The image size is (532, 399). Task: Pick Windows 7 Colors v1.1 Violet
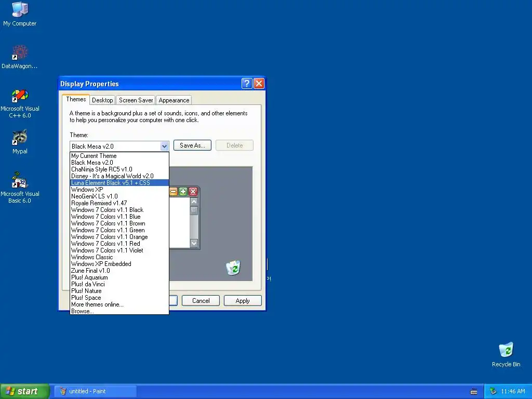(x=119, y=250)
